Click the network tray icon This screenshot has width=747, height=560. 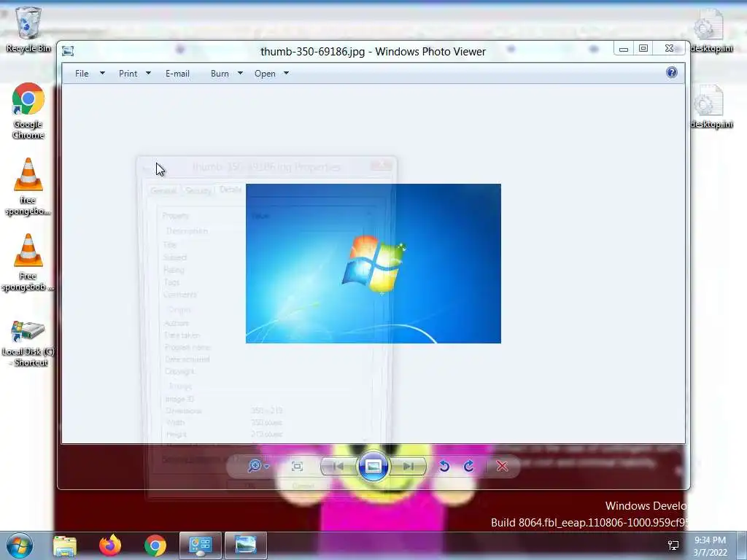(673, 545)
